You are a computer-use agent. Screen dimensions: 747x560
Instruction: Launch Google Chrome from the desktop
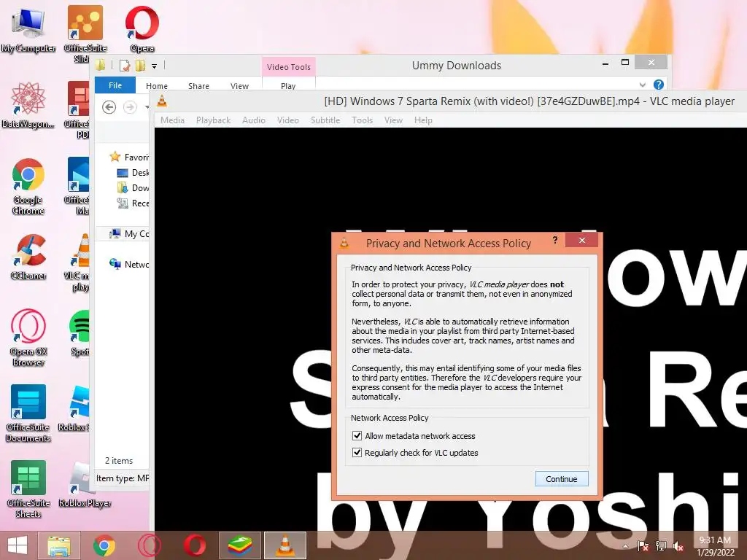tap(28, 186)
